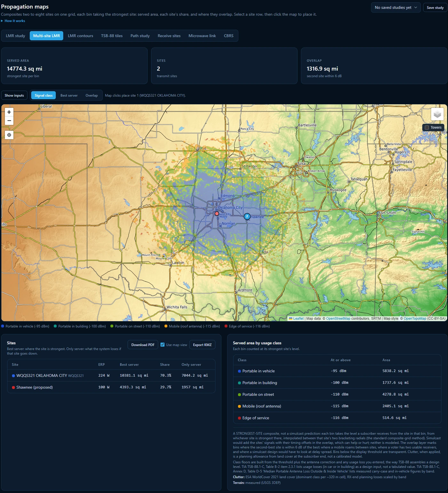Viewport: 448px width, 493px height.
Task: Zoom out on the map
Action: (x=9, y=121)
